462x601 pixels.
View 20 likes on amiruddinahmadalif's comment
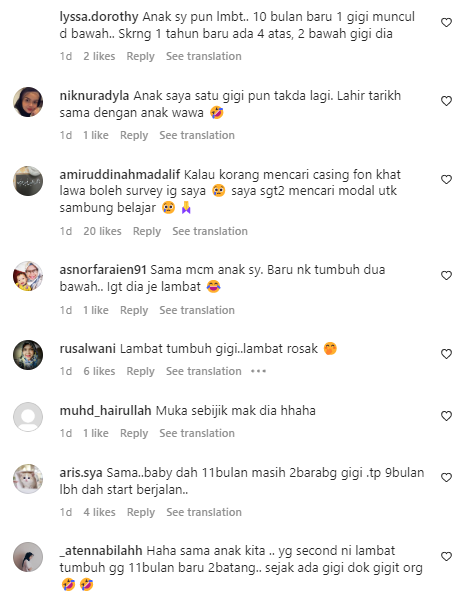pos(102,231)
